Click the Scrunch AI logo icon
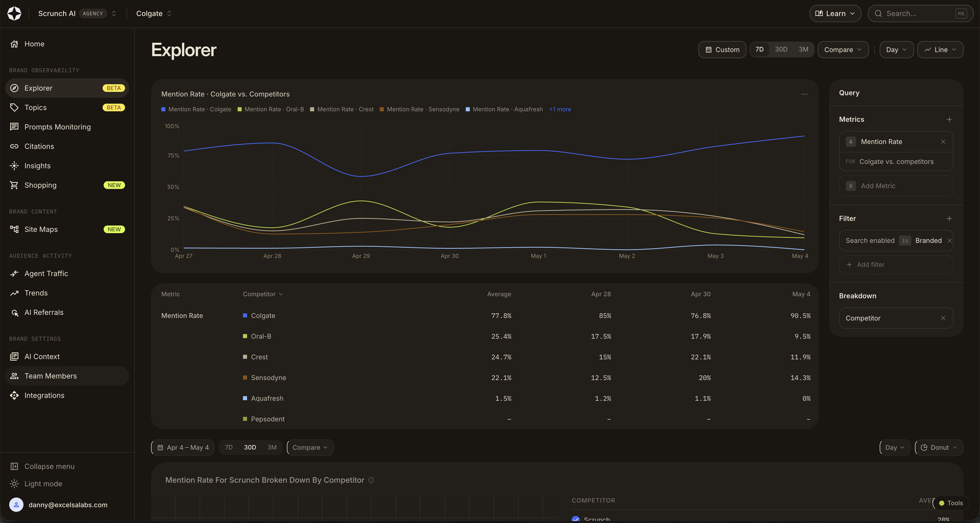980x523 pixels. pyautogui.click(x=15, y=13)
